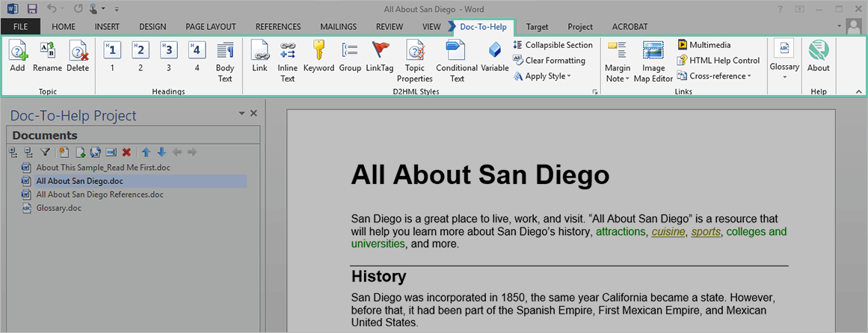Apply Heading 4 style
Viewport: 868px width, 333px height.
197,50
